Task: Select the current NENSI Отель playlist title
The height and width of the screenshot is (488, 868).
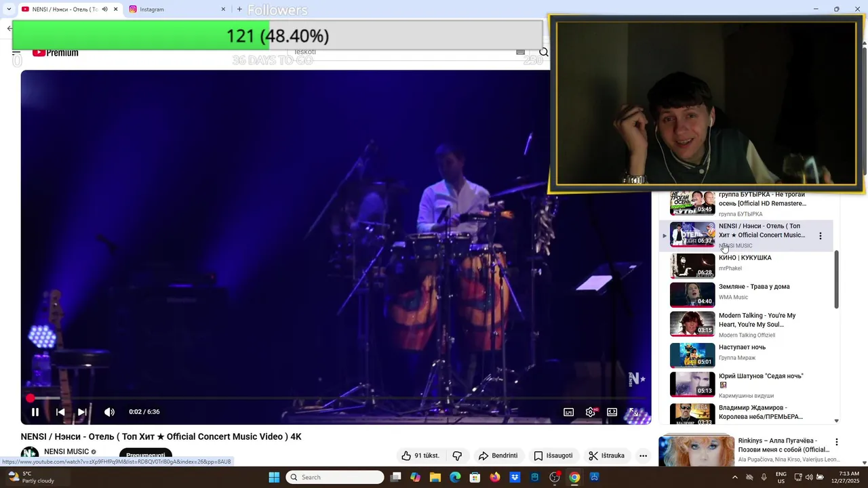Action: (762, 230)
